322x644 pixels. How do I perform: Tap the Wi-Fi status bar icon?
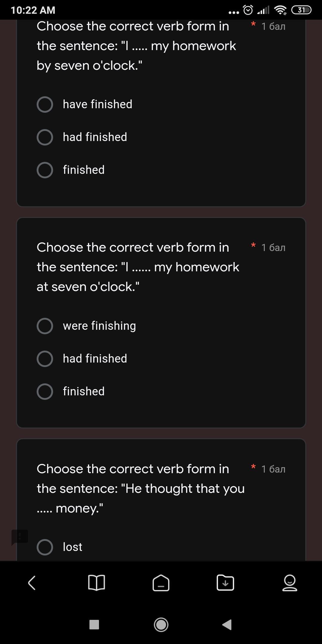point(280,10)
